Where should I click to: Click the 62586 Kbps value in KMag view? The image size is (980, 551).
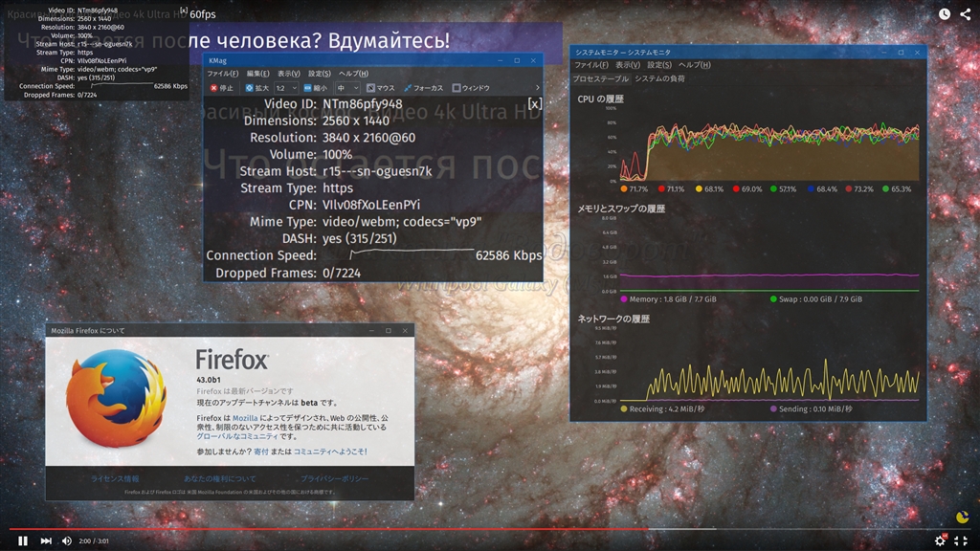coord(508,255)
